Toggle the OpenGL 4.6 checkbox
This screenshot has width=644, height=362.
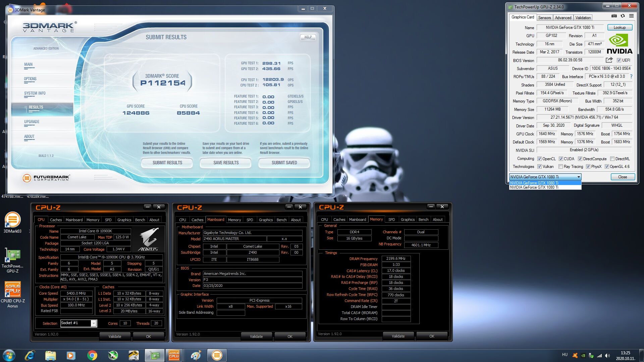coord(607,167)
